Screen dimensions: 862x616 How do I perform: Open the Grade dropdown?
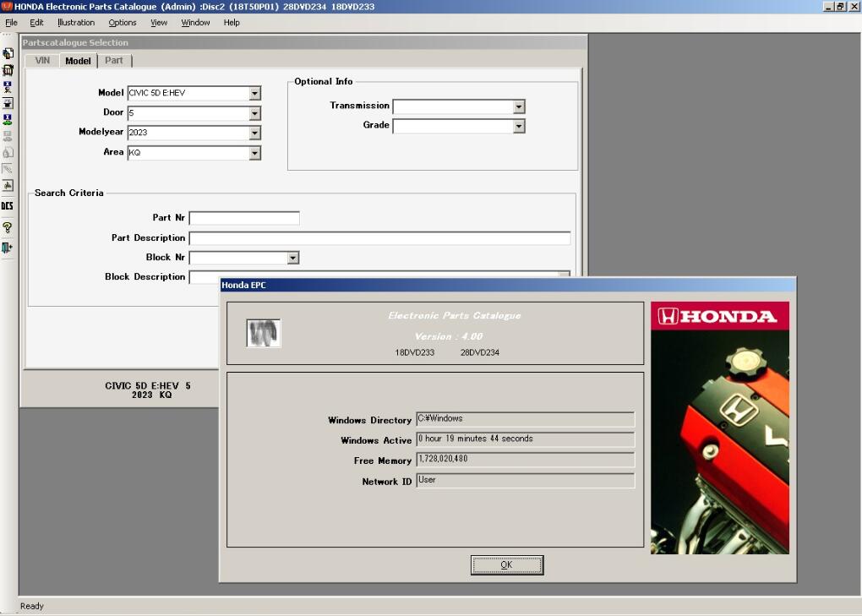pyautogui.click(x=519, y=127)
